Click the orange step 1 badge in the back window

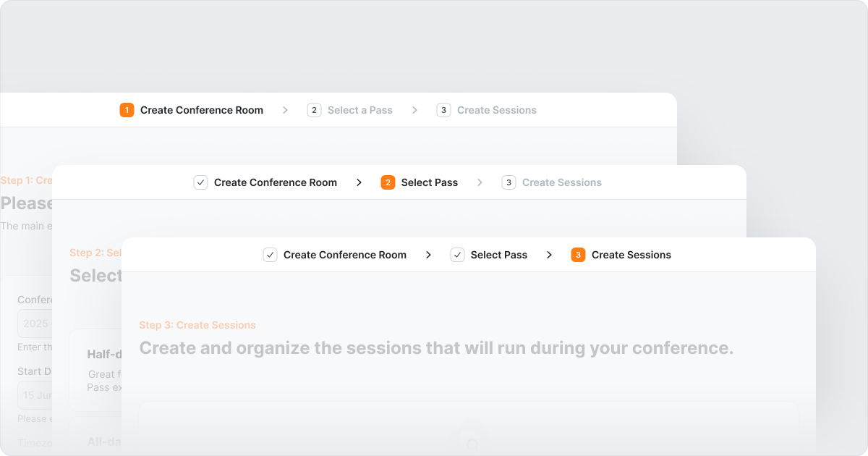(127, 110)
